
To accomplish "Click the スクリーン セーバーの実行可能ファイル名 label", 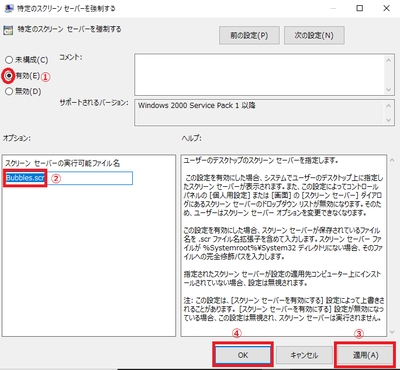I will tap(62, 163).
